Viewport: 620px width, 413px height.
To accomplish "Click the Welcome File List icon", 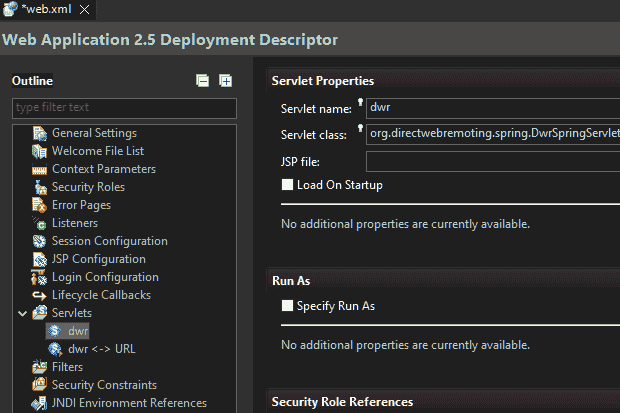I will [x=40, y=151].
